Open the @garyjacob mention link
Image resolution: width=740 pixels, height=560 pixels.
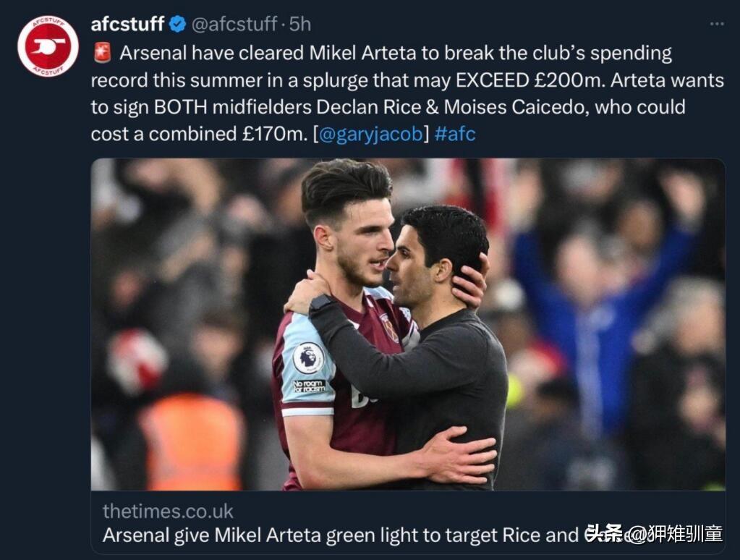click(371, 134)
